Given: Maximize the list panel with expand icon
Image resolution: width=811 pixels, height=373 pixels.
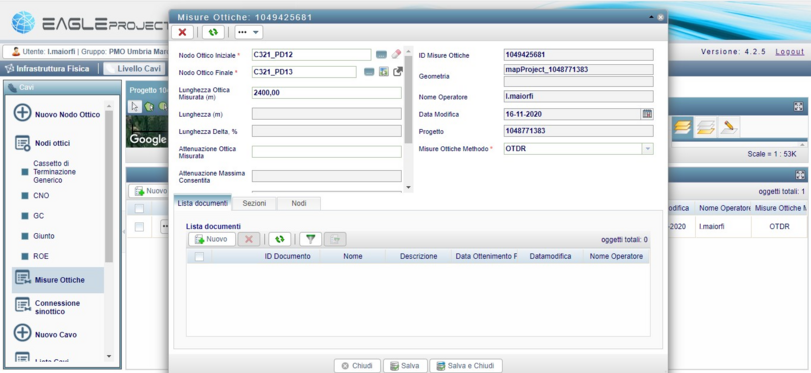Looking at the screenshot, I should 799,175.
